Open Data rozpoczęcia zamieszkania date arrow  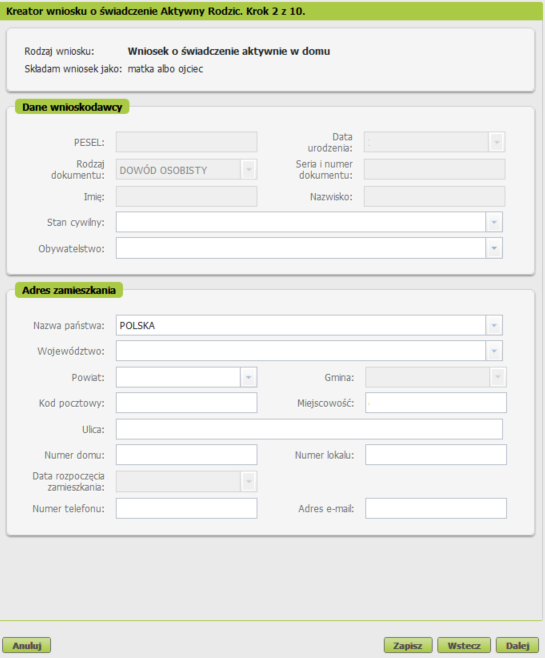click(248, 481)
